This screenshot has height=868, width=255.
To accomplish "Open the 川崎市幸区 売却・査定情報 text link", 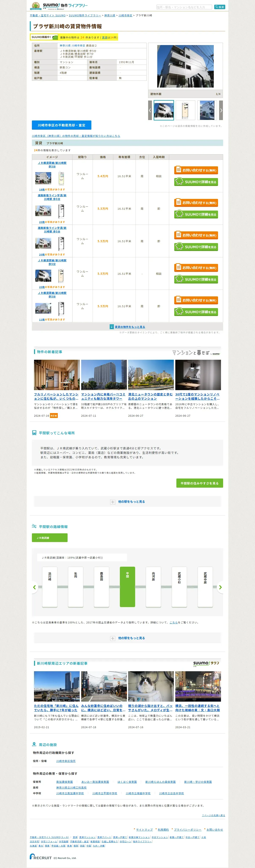I will click(76, 136).
